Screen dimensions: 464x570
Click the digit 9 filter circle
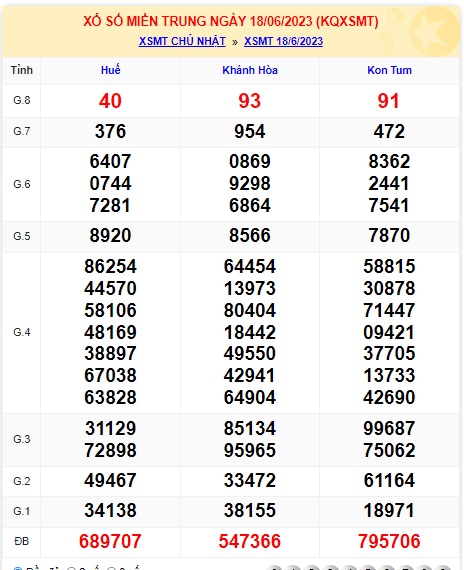click(443, 568)
